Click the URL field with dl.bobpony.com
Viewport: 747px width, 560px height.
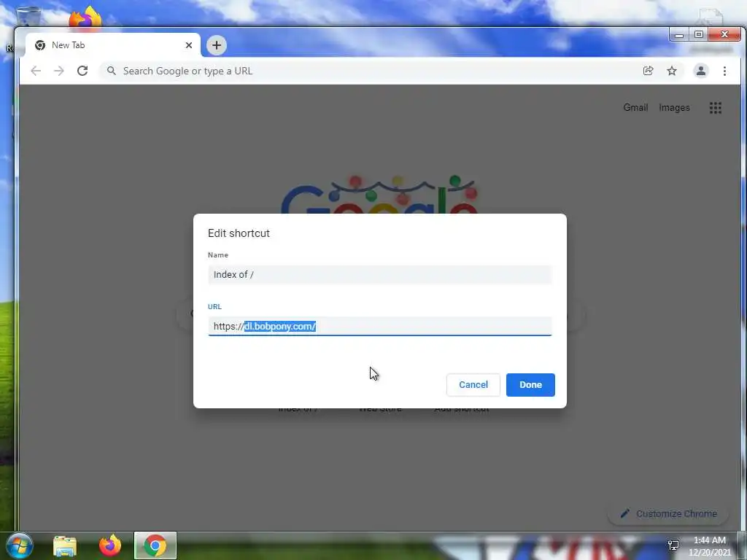pyautogui.click(x=379, y=326)
